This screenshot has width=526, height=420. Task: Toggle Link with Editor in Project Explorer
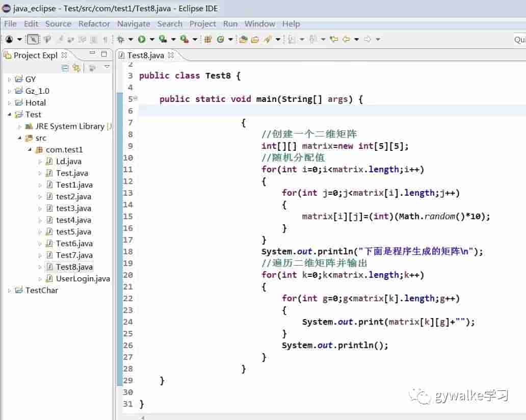[x=76, y=68]
